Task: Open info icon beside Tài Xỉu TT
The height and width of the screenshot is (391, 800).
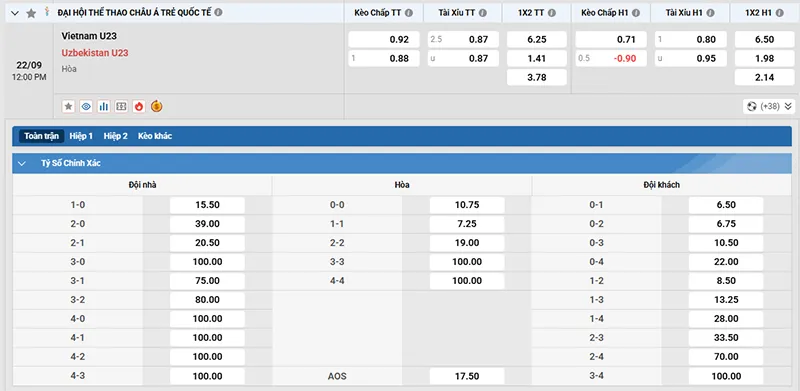Action: [x=483, y=13]
